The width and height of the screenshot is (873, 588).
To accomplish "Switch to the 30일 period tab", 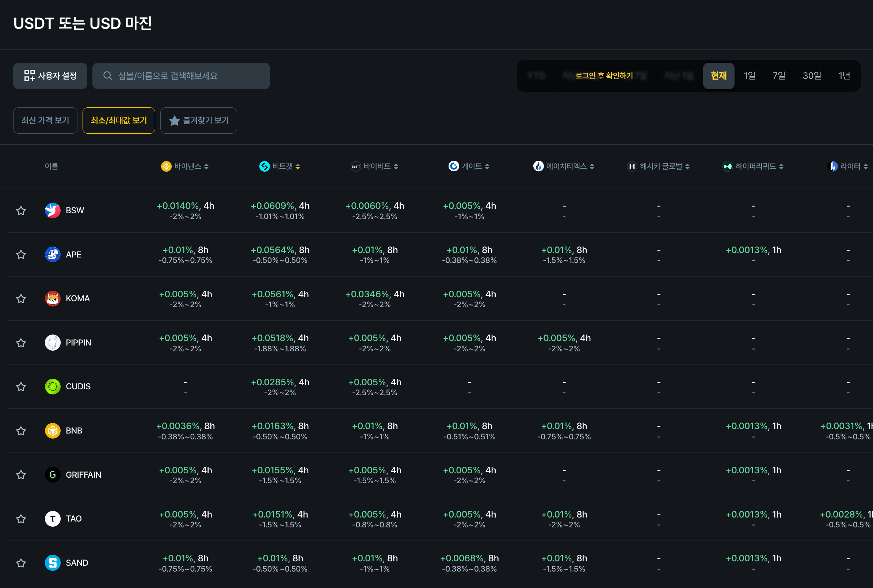I will click(x=812, y=76).
